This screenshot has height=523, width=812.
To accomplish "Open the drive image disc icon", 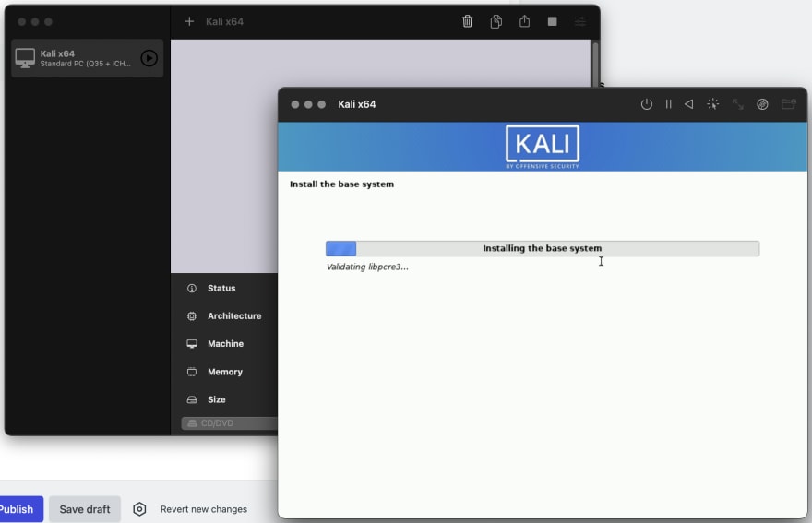I will (x=762, y=104).
